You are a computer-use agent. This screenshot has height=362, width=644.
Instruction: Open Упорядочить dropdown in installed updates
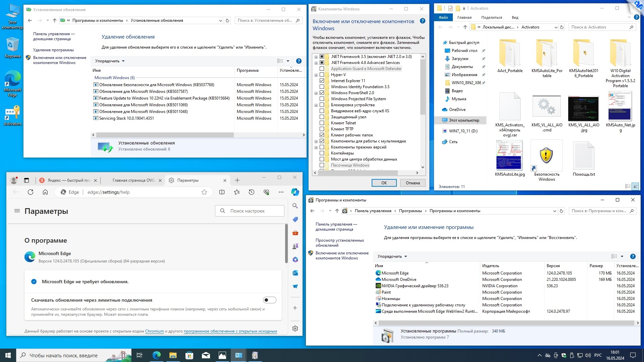[110, 61]
